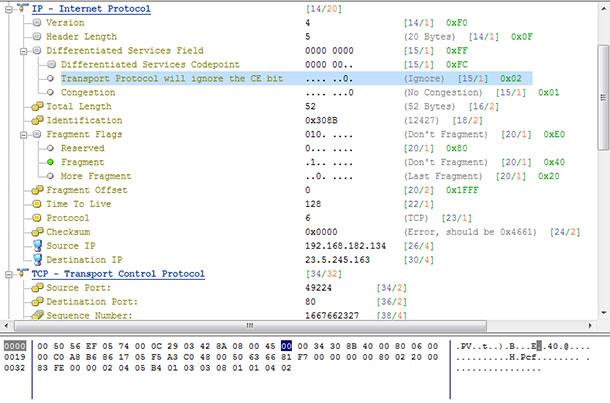Click the left arrow of horizontal scrollbar
Image resolution: width=610 pixels, height=403 pixels.
[x=7, y=327]
